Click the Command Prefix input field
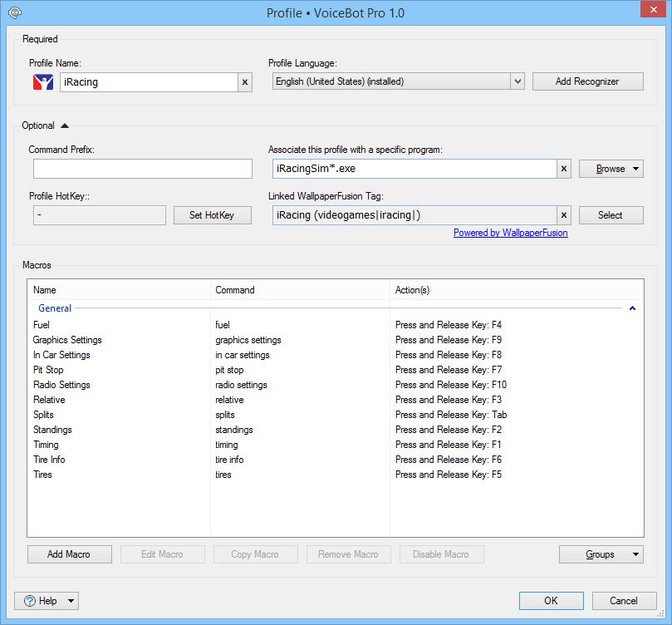Screen dimensions: 672x625 tap(143, 169)
